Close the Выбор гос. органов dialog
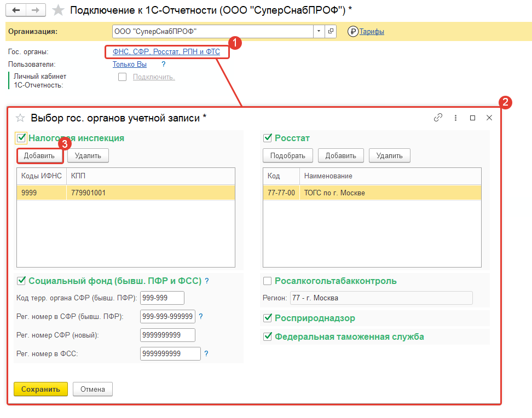This screenshot has width=532, height=418. (489, 118)
